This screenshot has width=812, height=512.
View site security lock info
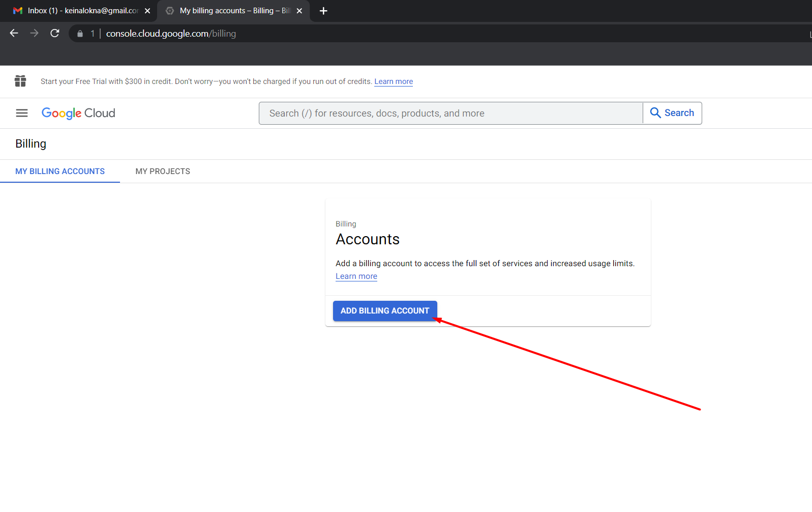tap(80, 34)
